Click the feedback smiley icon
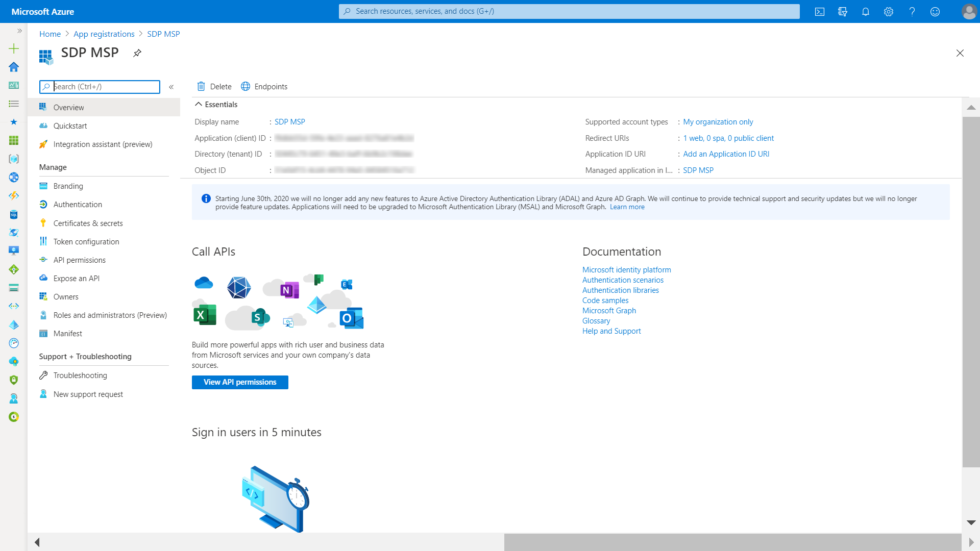The height and width of the screenshot is (551, 980). (935, 12)
